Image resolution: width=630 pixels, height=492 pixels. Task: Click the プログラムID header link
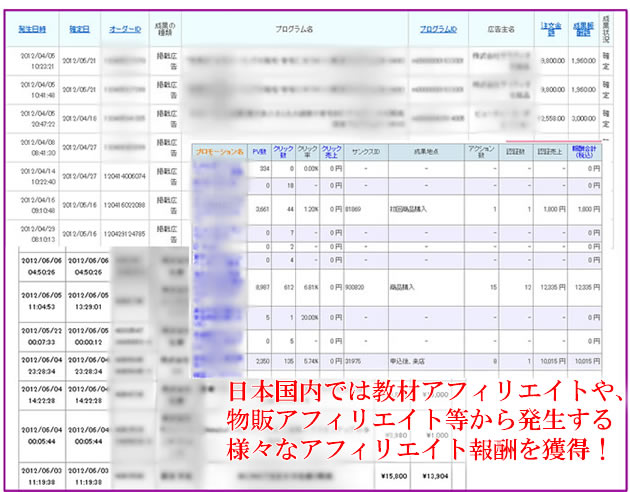(438, 30)
